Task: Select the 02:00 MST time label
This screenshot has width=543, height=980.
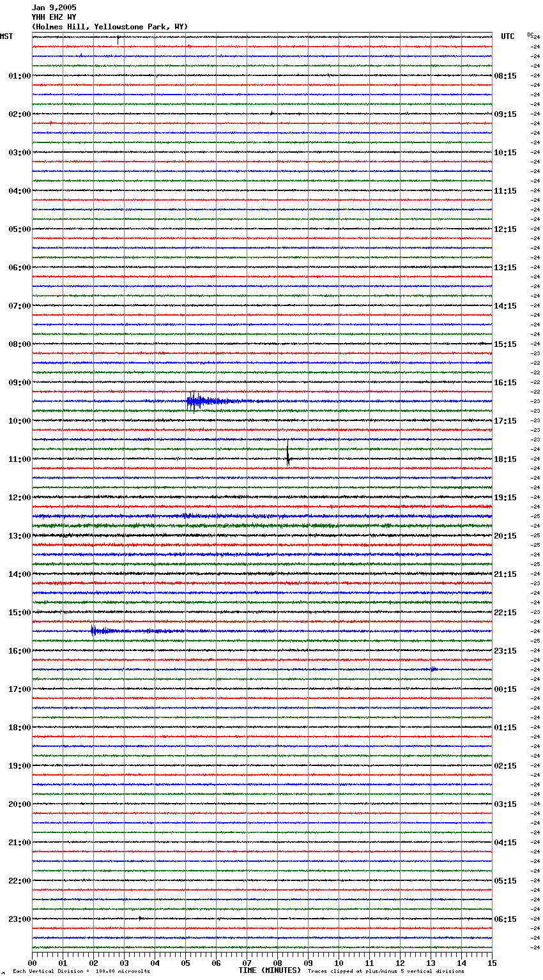Action: [19, 114]
